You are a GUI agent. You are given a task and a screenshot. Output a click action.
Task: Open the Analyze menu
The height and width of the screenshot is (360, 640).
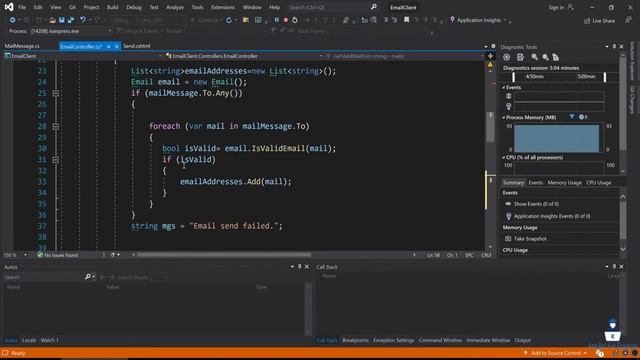pos(175,7)
